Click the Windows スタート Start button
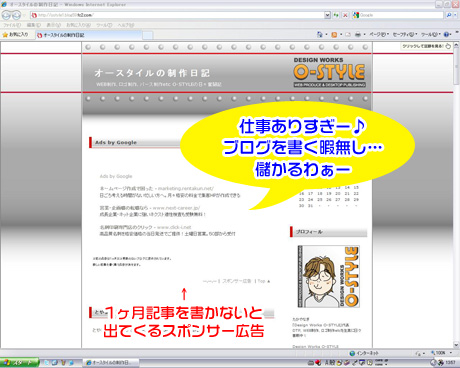Screen dimensions: 460x368 [x=19, y=363]
